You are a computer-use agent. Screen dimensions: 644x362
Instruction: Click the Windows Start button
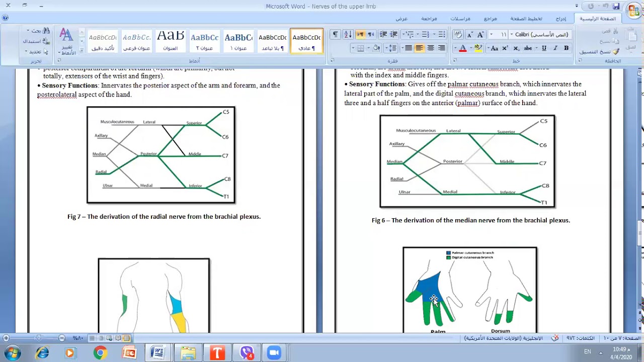click(13, 353)
